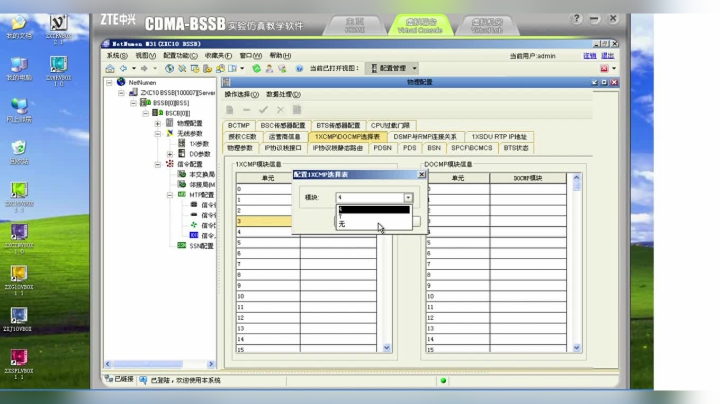Select highlighted row 3 in 1XCMP table
This screenshot has width=720, height=404.
pyautogui.click(x=264, y=221)
